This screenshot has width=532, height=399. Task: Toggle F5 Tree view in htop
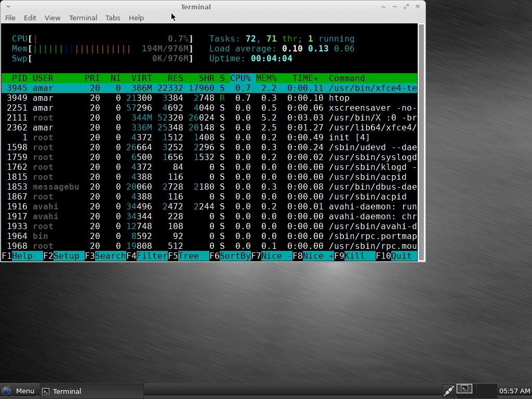[188, 256]
